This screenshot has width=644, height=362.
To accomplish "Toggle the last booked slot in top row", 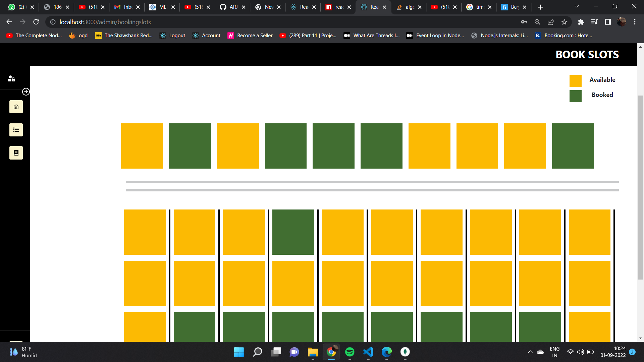I will point(573,146).
